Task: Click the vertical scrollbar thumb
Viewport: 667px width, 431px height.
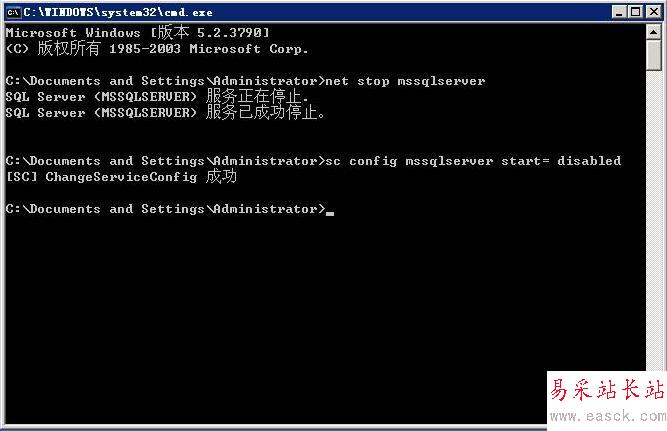Action: click(653, 55)
